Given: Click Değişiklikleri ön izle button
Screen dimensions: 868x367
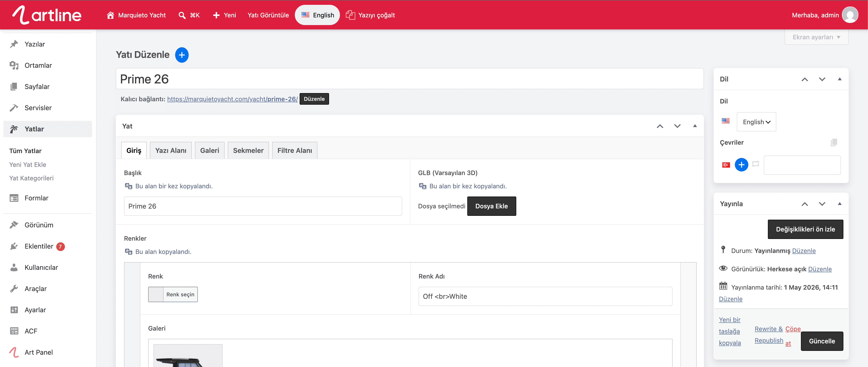Looking at the screenshot, I should (805, 229).
